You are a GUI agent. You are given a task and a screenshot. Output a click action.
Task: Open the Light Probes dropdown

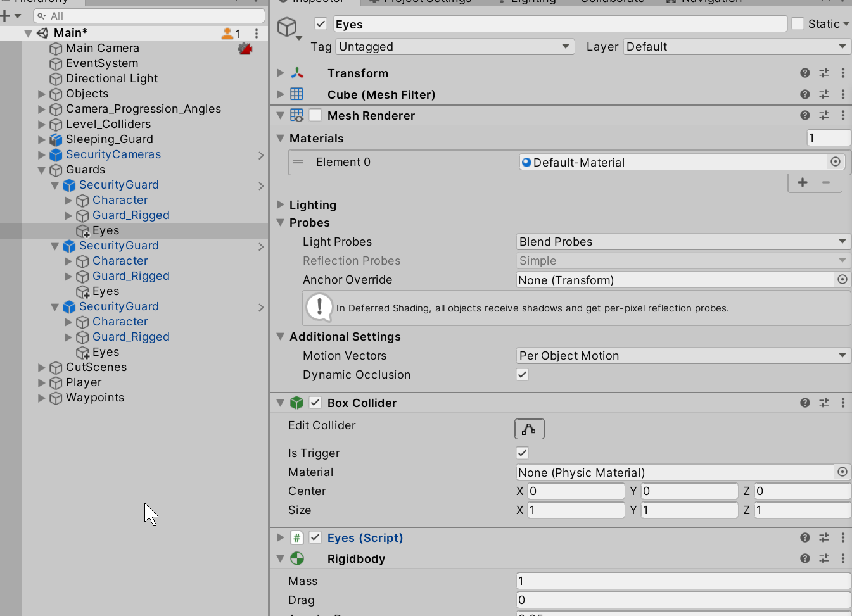coord(684,241)
